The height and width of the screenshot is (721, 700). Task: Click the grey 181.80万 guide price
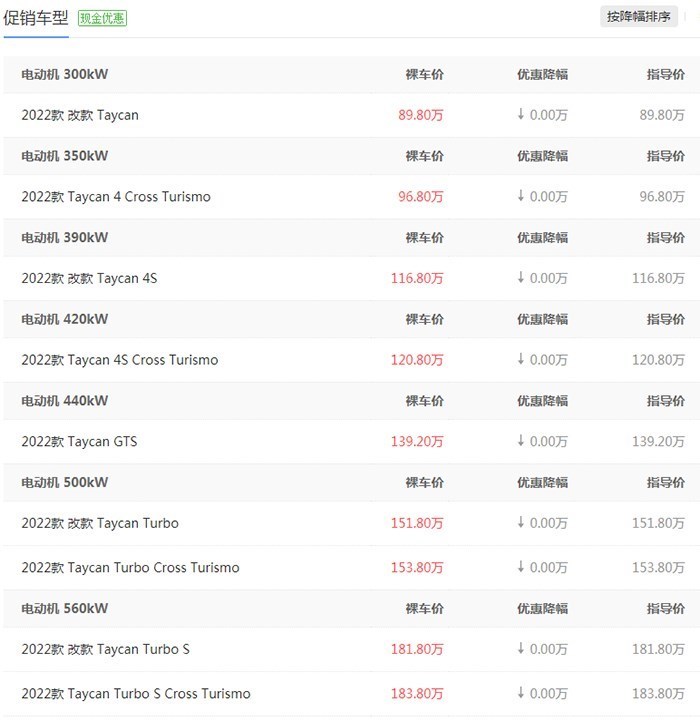(658, 649)
